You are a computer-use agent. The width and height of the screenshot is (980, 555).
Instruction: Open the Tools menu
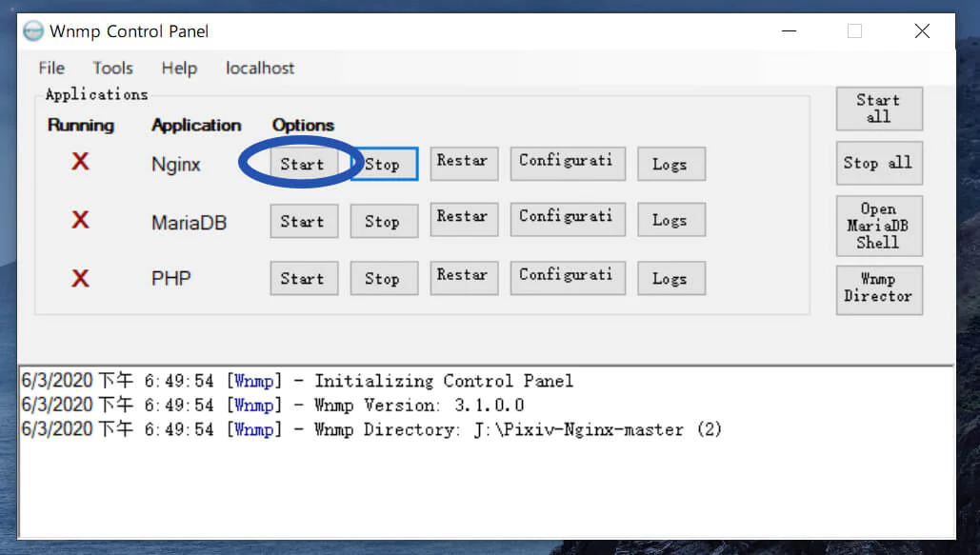click(112, 69)
